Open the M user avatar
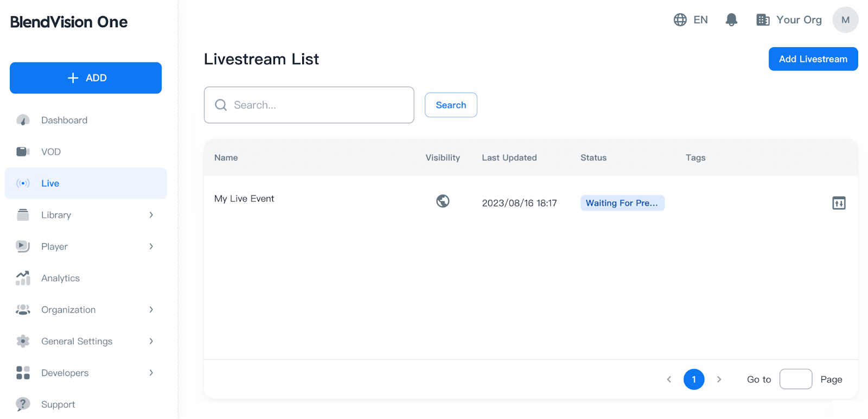The width and height of the screenshot is (868, 419). coord(845,20)
